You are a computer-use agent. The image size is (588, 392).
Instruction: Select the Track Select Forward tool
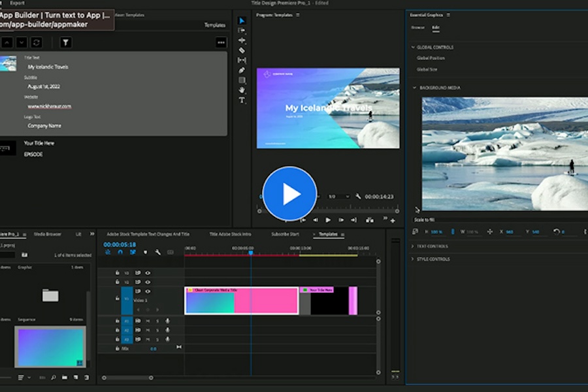(x=242, y=31)
